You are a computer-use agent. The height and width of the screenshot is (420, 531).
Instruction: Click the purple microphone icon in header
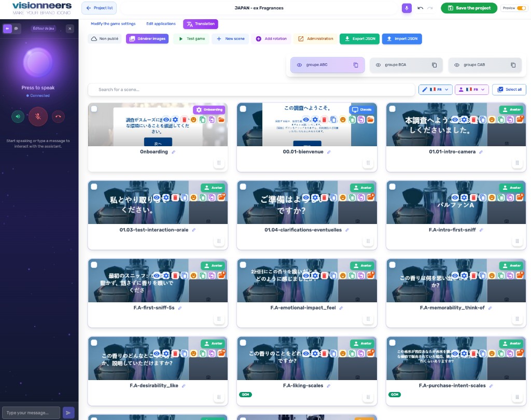tap(407, 8)
